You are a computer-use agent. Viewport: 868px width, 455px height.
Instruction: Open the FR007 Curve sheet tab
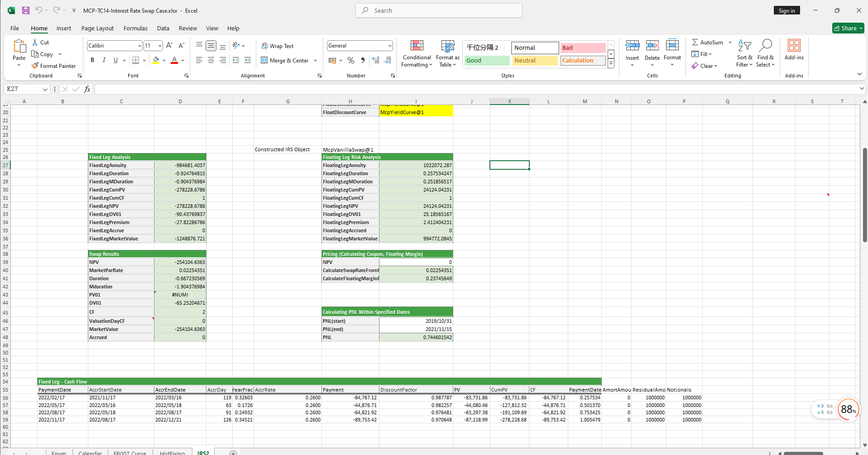[x=129, y=452]
